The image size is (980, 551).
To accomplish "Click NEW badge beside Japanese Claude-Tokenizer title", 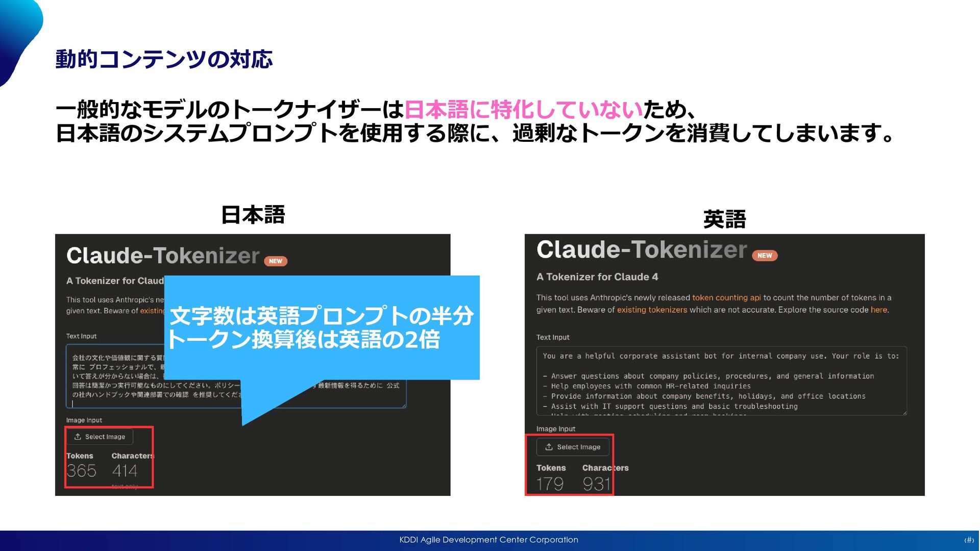I will pyautogui.click(x=275, y=261).
